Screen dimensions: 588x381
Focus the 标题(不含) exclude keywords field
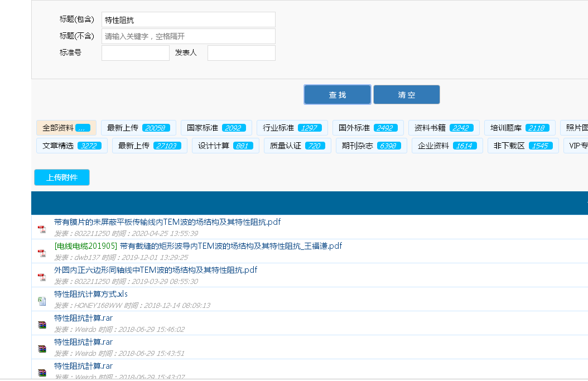pos(189,36)
